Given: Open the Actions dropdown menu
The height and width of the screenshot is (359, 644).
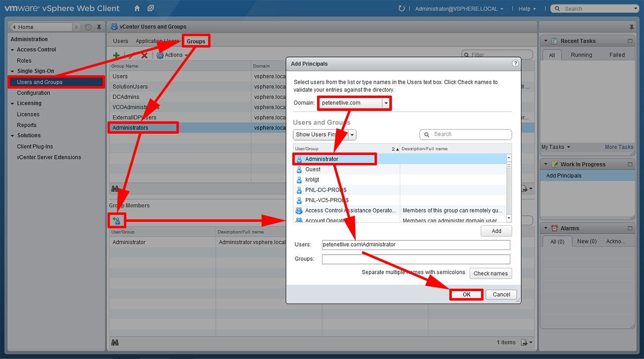Looking at the screenshot, I should pyautogui.click(x=172, y=55).
